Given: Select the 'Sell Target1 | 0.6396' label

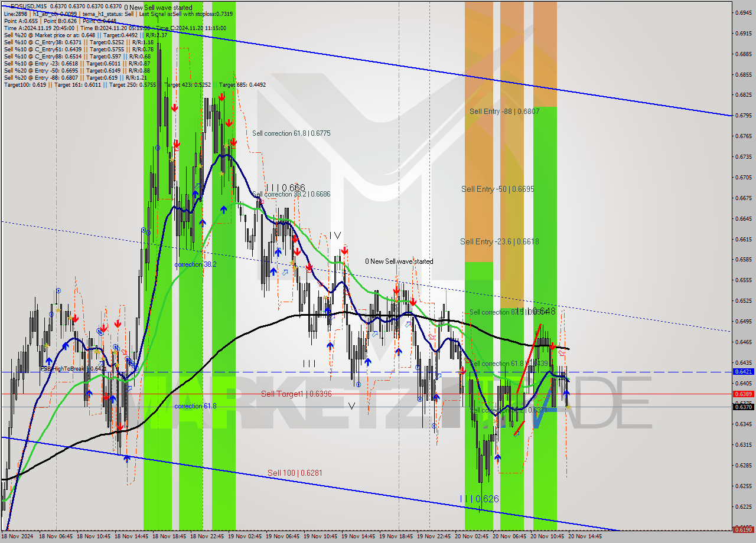Looking at the screenshot, I should 296,393.
